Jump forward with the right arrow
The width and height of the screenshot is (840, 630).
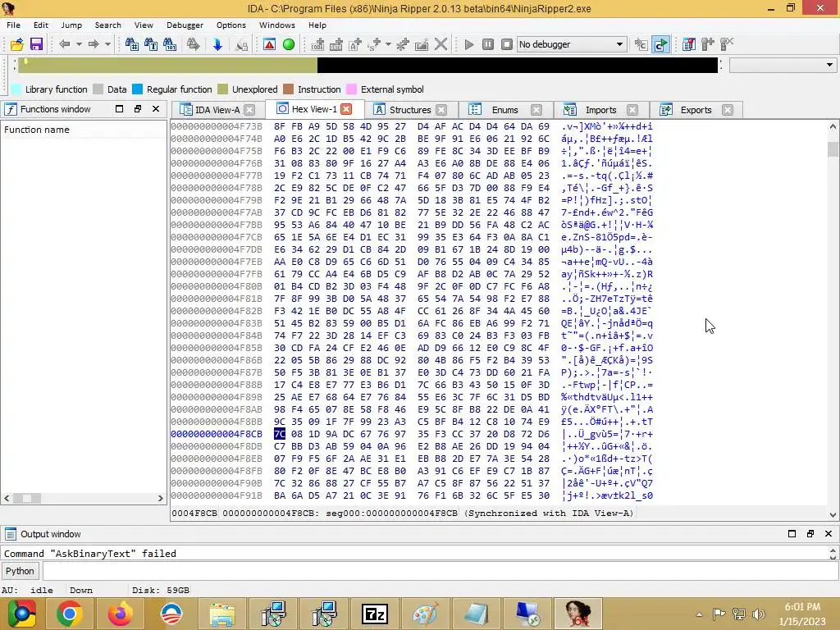(94, 44)
